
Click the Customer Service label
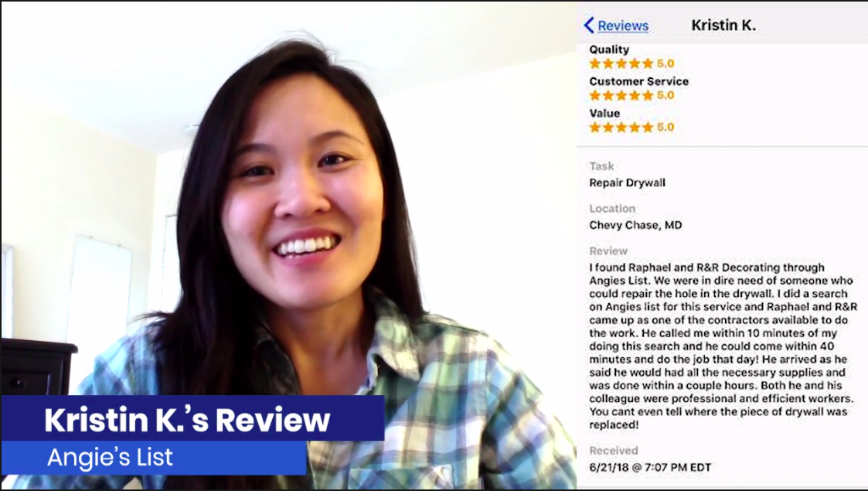(638, 81)
